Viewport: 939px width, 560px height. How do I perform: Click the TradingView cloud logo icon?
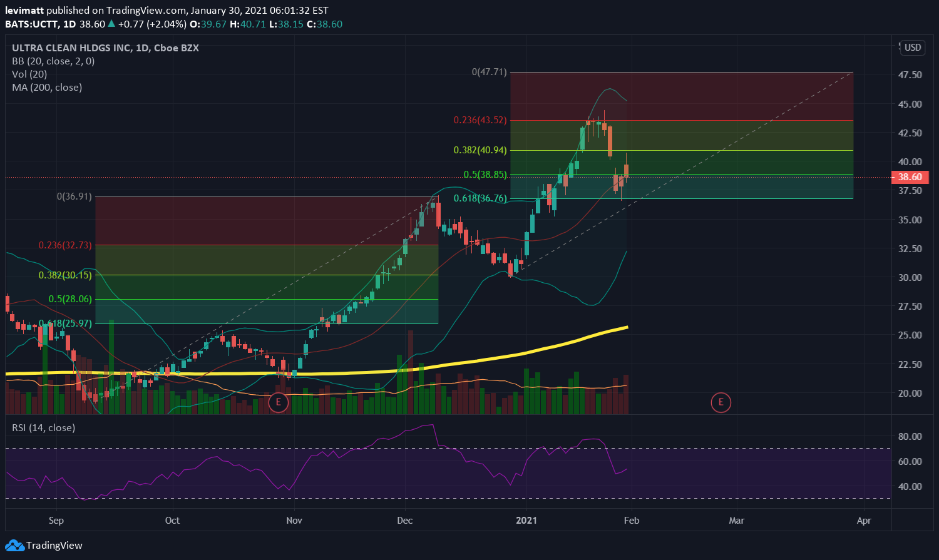(x=14, y=546)
